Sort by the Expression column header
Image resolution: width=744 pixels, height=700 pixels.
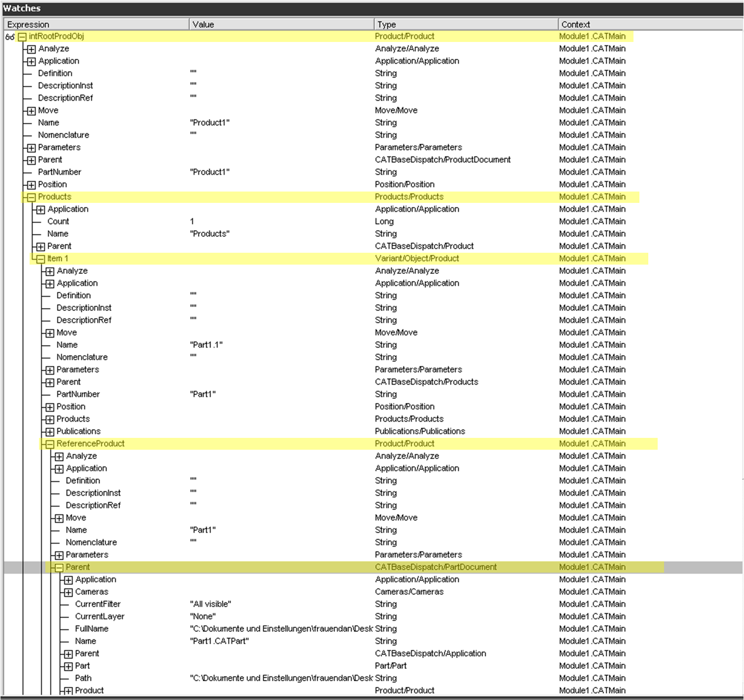(96, 24)
